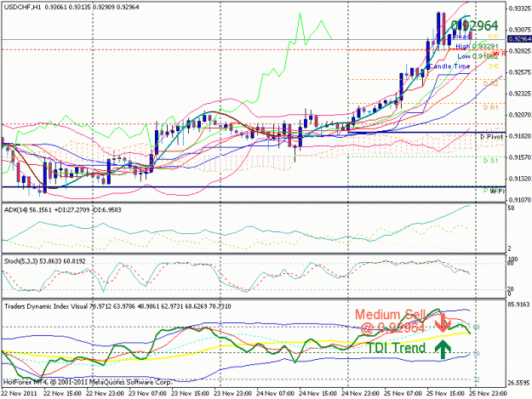Click the 0.91820 price axis label
Image resolution: width=532 pixels, height=399 pixels.
coord(519,136)
